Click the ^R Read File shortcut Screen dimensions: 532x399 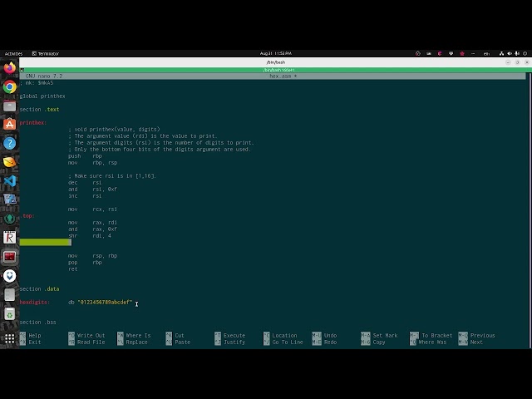[x=86, y=342]
